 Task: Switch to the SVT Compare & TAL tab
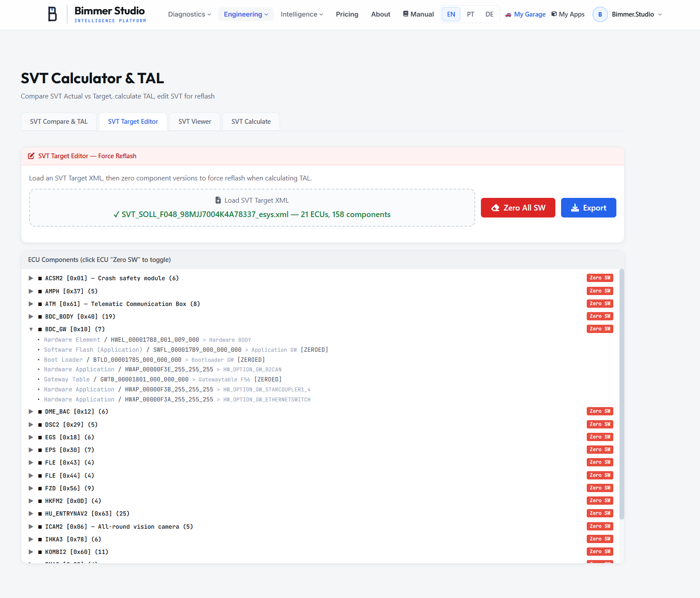59,122
